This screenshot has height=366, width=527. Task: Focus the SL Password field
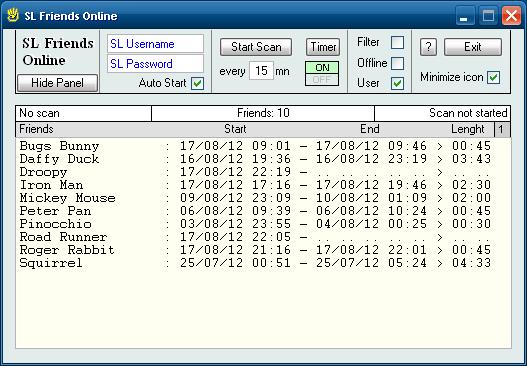pos(155,64)
